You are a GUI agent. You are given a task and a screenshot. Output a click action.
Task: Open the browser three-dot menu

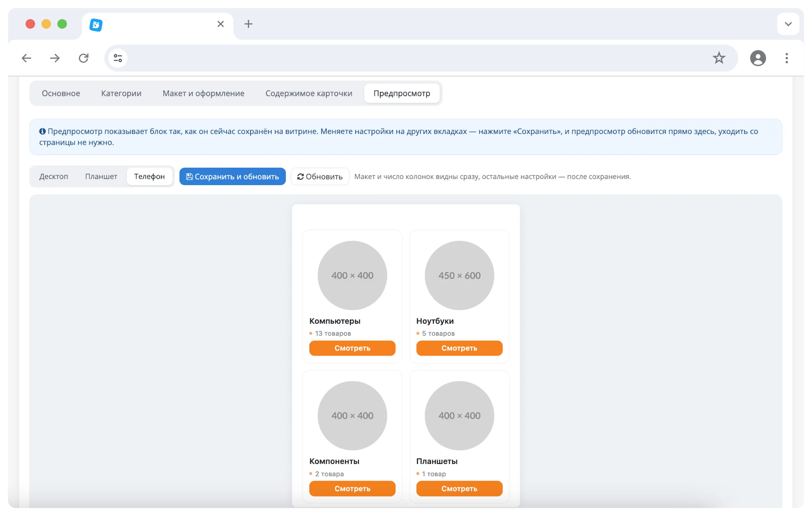pyautogui.click(x=786, y=58)
